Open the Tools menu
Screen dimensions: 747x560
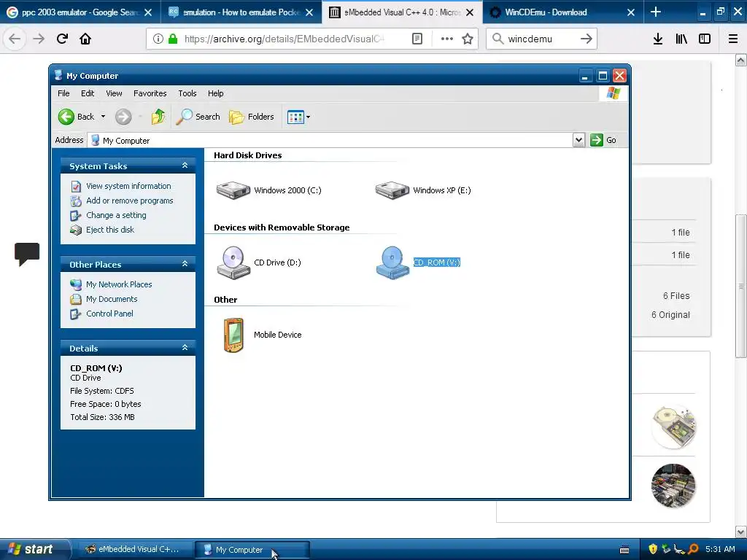[x=187, y=93]
